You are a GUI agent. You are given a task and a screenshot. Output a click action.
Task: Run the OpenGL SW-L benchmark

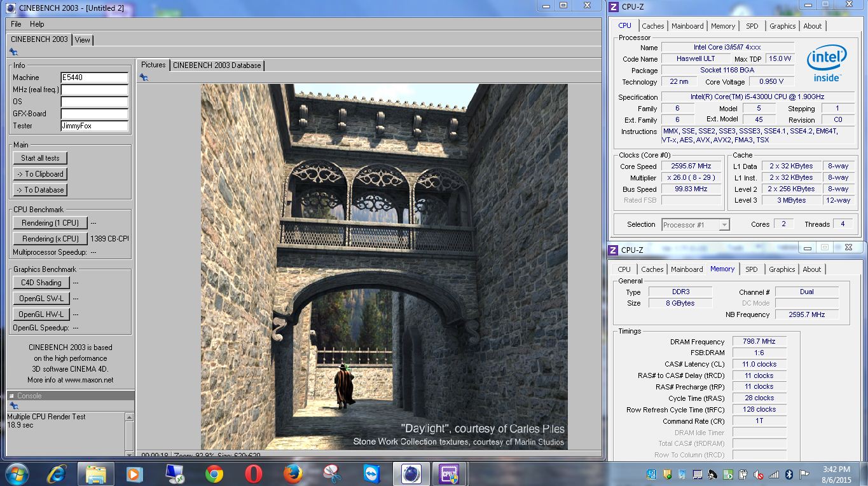point(41,299)
